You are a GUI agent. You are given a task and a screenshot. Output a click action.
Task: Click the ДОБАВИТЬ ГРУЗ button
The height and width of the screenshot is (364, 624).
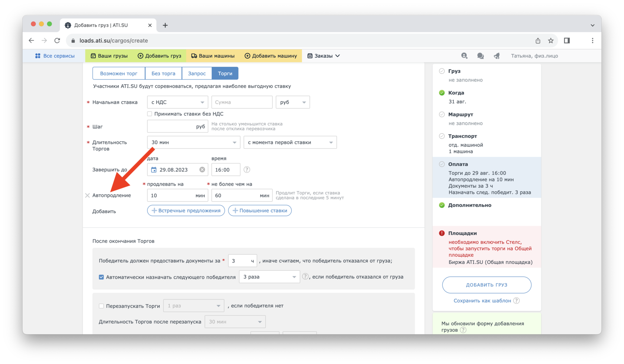487,285
